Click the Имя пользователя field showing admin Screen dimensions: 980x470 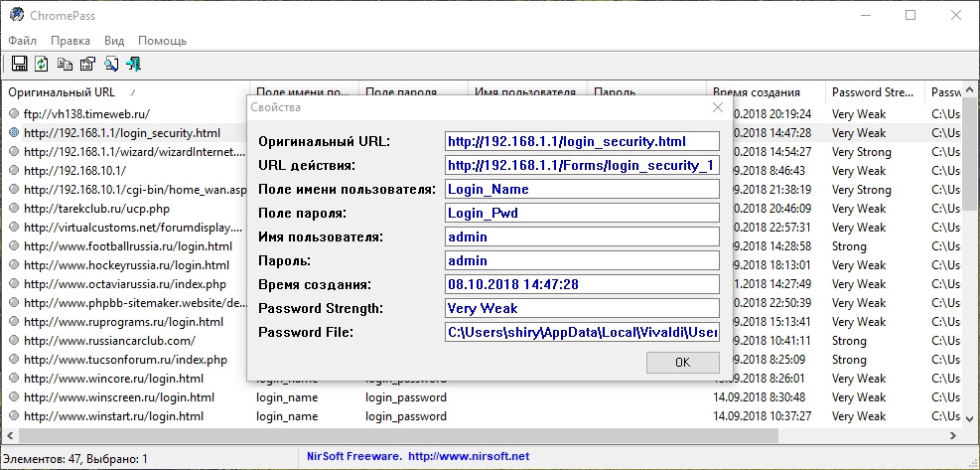click(x=582, y=236)
